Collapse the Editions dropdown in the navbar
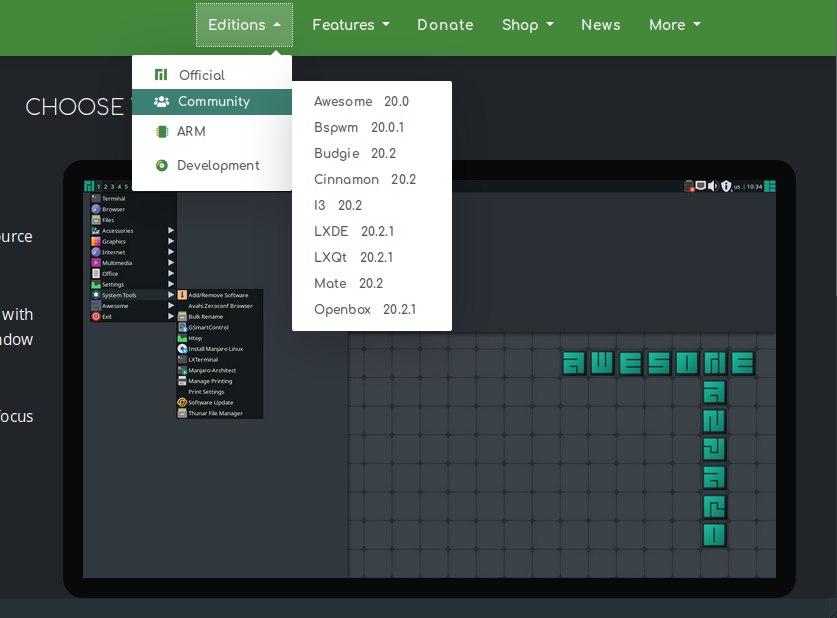Viewport: 837px width, 618px height. [x=244, y=25]
